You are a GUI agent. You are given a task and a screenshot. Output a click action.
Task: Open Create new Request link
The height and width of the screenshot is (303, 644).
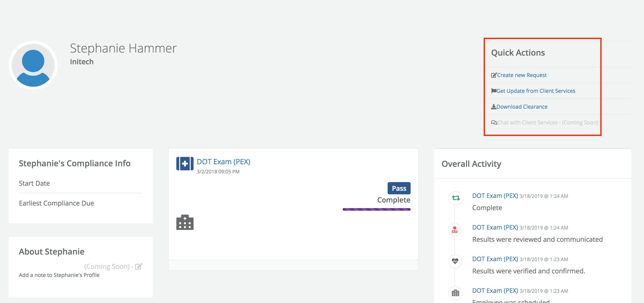point(522,75)
